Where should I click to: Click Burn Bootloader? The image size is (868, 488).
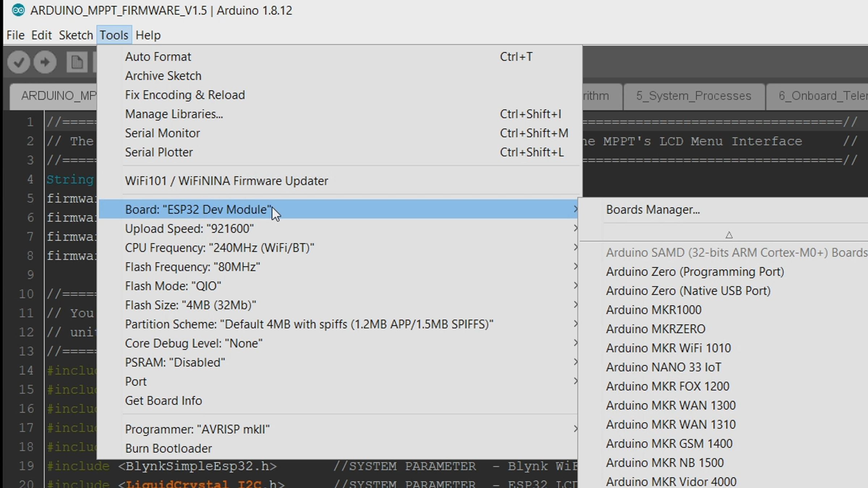coord(339,449)
